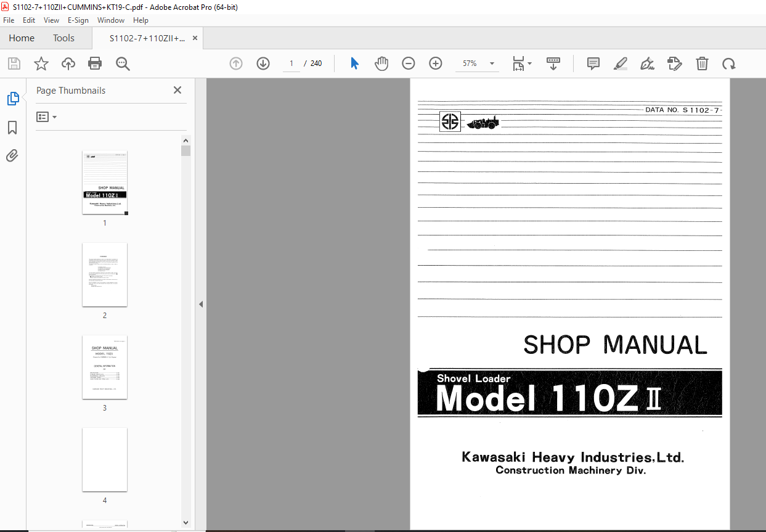Viewport: 766px width, 532px height.
Task: Add a sticky note comment
Action: [x=593, y=63]
